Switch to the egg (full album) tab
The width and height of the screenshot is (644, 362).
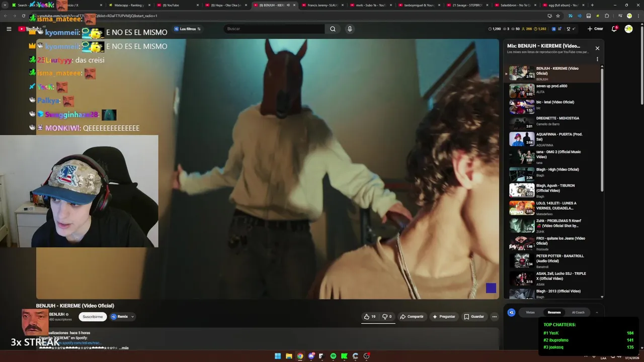[x=565, y=5]
